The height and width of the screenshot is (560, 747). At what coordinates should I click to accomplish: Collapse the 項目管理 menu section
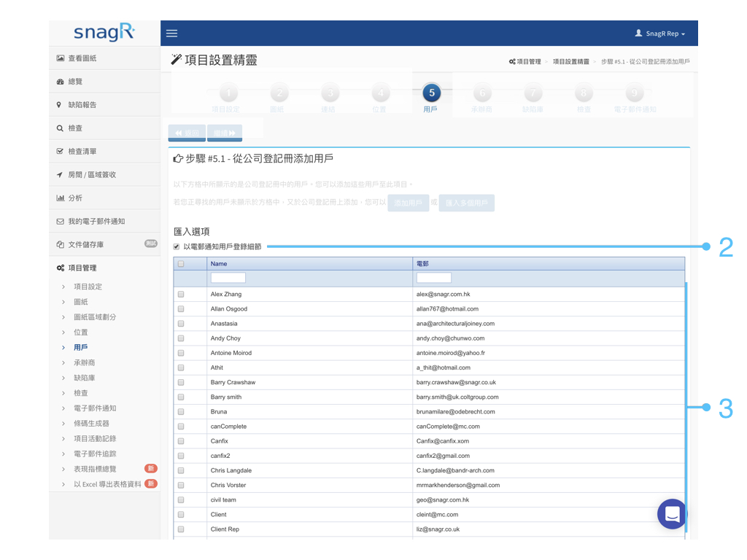(x=82, y=268)
